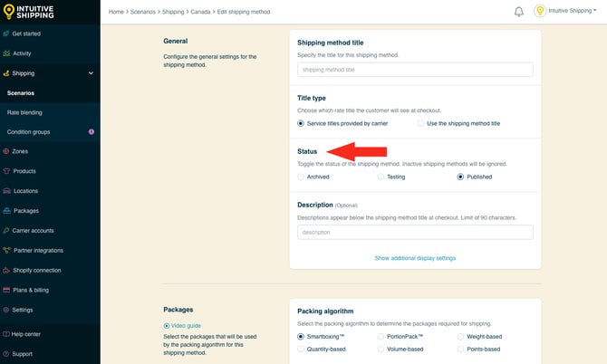Choose the Points-based packing algorithm
This screenshot has height=364, width=607.
click(x=460, y=349)
